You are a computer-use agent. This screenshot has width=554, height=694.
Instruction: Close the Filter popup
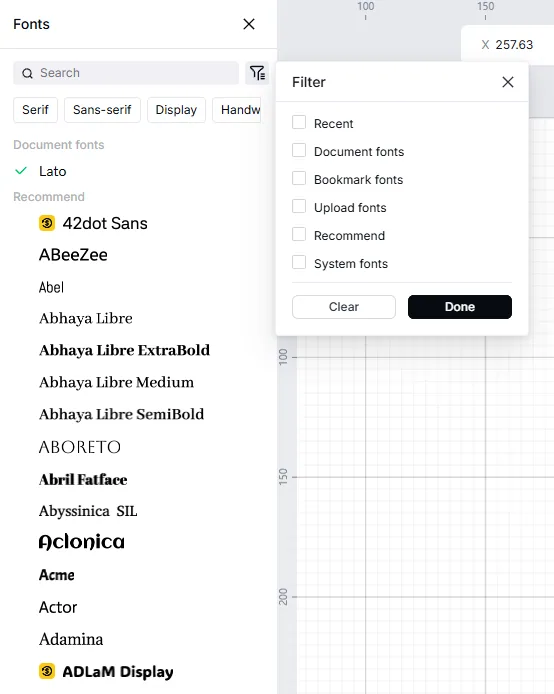tap(508, 82)
